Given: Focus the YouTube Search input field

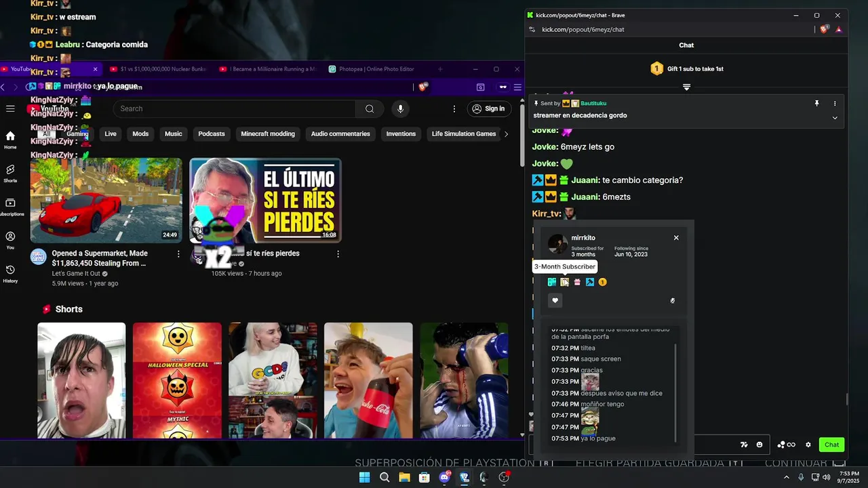Looking at the screenshot, I should click(x=235, y=108).
